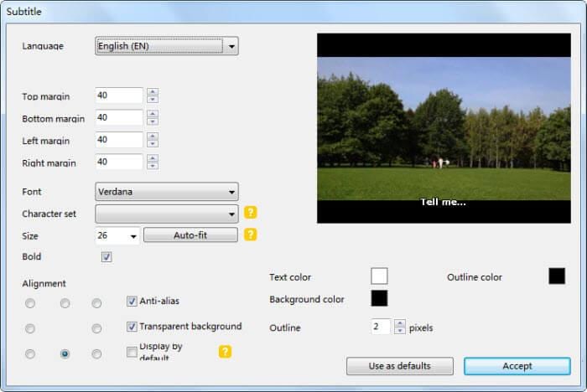
Task: Select the top-left alignment radio button
Action: [30, 303]
